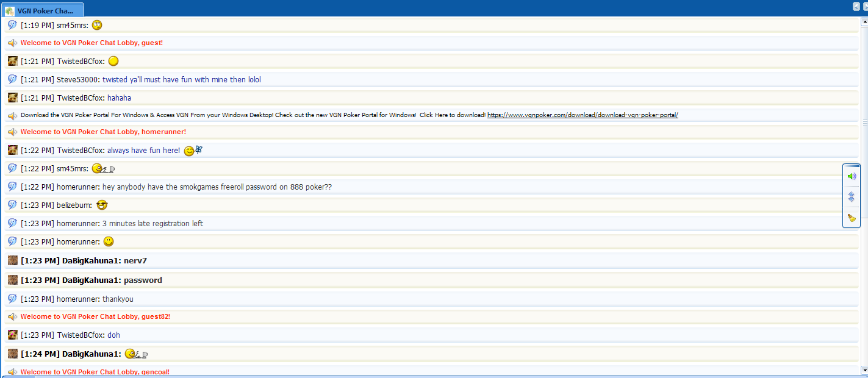Click DaBigKahuna1's avatar on the password message
This screenshot has width=868, height=378.
coord(12,280)
